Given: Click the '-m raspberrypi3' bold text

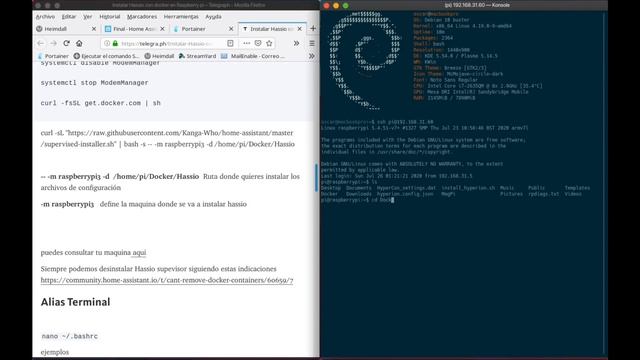Looking at the screenshot, I should pos(67,204).
